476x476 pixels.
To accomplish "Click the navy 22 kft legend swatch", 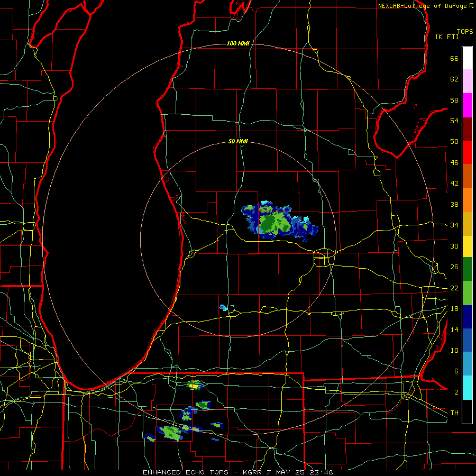I will 467,317.
